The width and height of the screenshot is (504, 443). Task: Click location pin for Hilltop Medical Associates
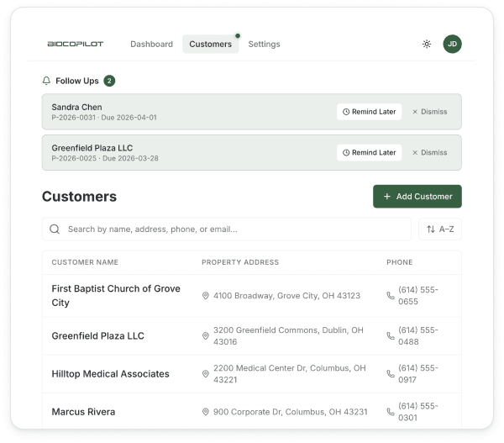tap(206, 374)
